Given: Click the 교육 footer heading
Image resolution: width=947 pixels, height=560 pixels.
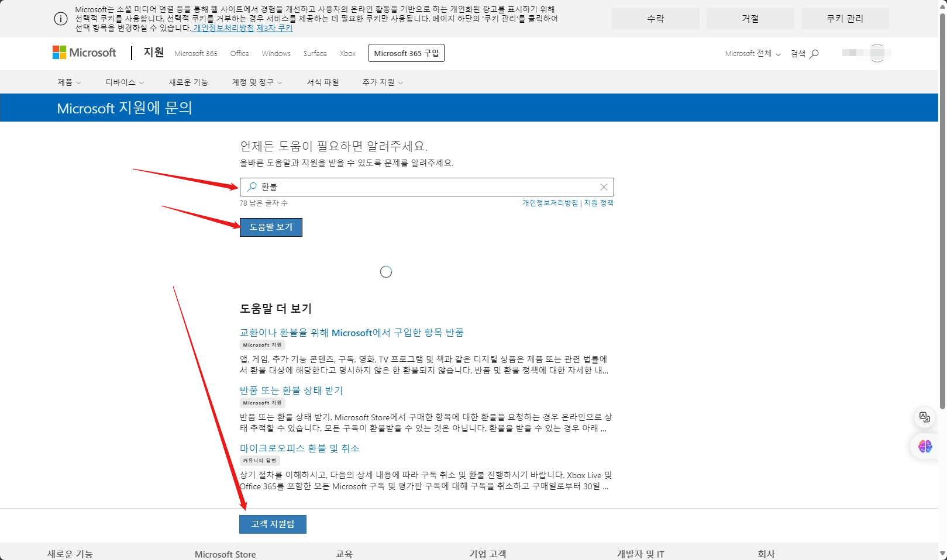Looking at the screenshot, I should (x=344, y=554).
